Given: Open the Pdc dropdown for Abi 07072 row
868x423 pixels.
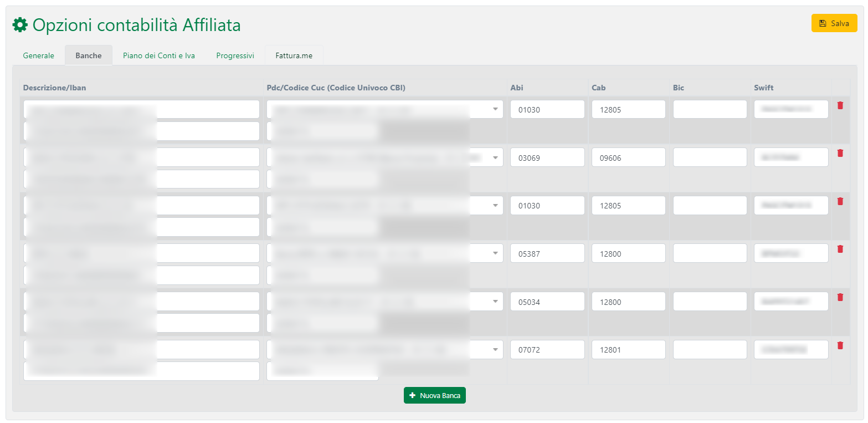Looking at the screenshot, I should pyautogui.click(x=495, y=350).
